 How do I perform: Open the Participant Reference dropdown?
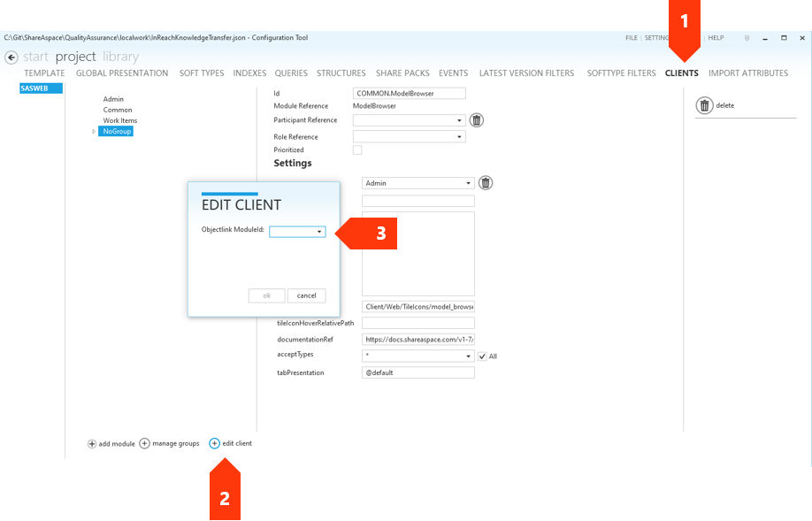pos(409,120)
